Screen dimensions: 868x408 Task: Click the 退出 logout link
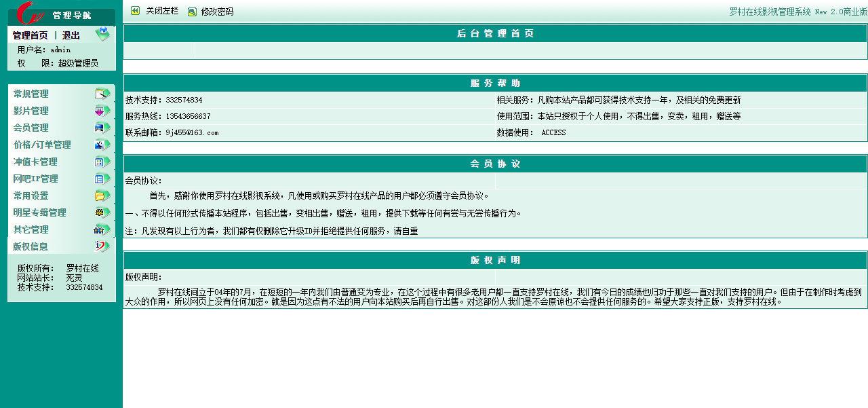(x=71, y=35)
